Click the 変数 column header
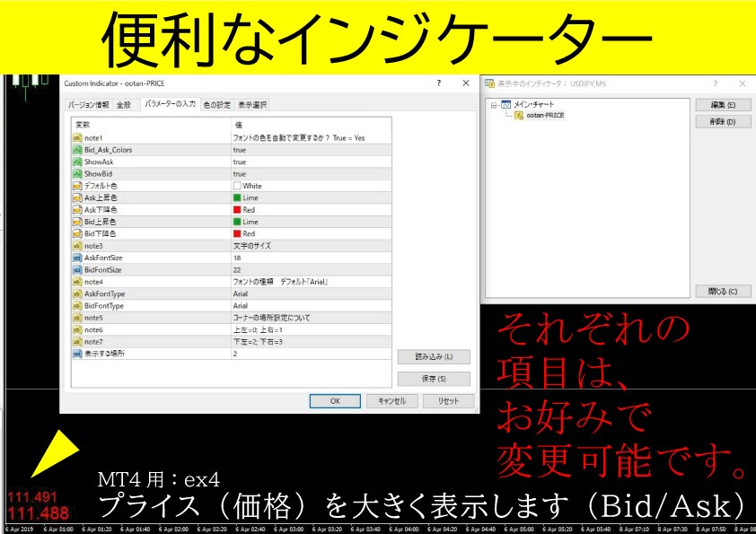Viewport: 756px width, 534px height. (83, 125)
